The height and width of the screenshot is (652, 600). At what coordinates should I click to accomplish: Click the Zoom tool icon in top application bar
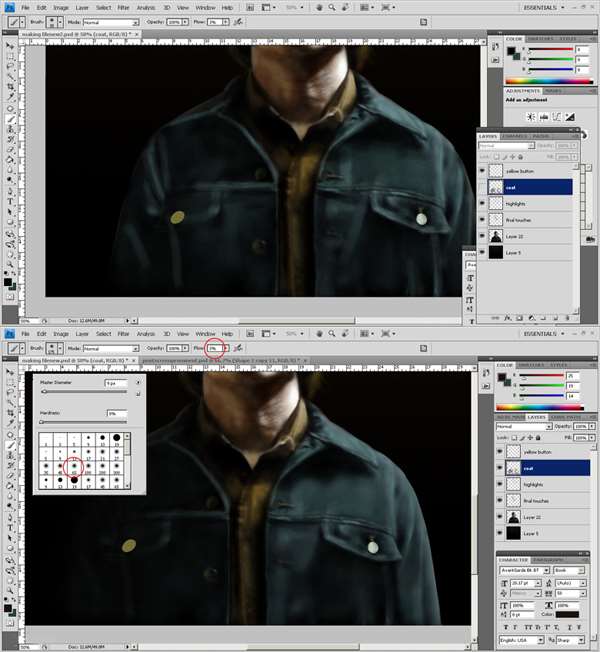pyautogui.click(x=332, y=7)
